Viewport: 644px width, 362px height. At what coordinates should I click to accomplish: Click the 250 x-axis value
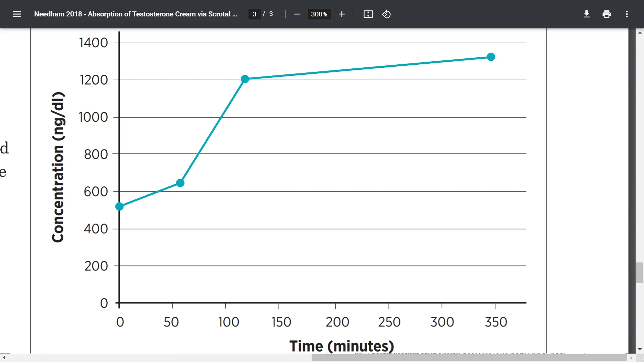point(389,322)
